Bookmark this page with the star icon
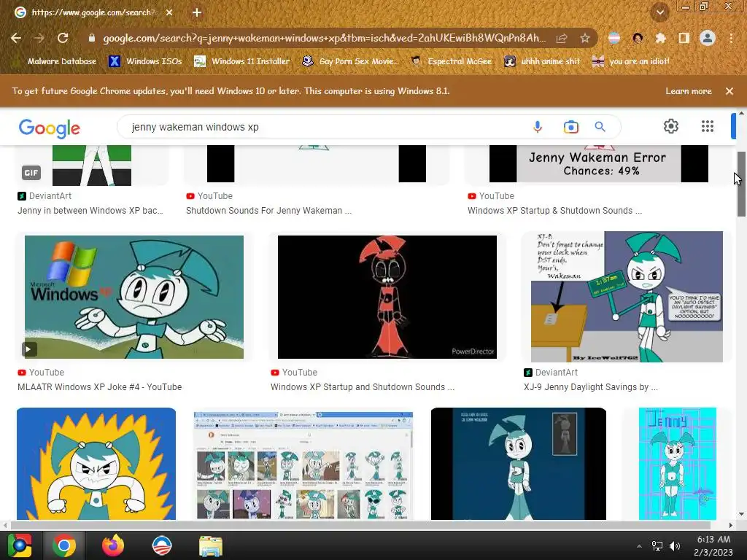Screen dimensions: 747x560 tap(585, 38)
